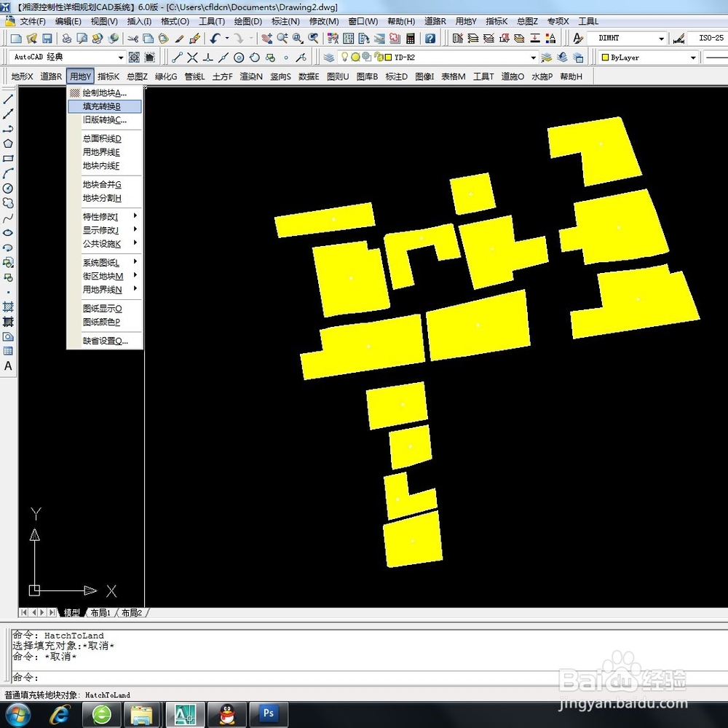This screenshot has width=728, height=728.
Task: Open 修改(M) menu in menu bar
Action: pos(324,21)
